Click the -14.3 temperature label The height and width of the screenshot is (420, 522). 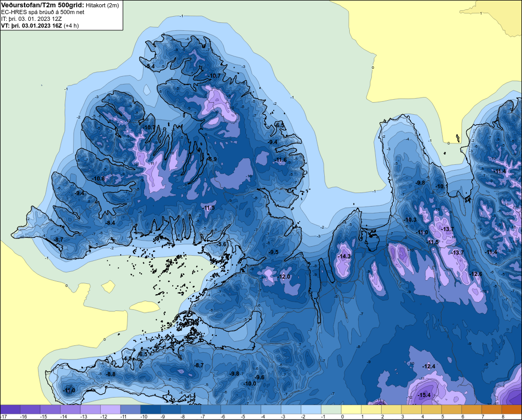pyautogui.click(x=344, y=256)
